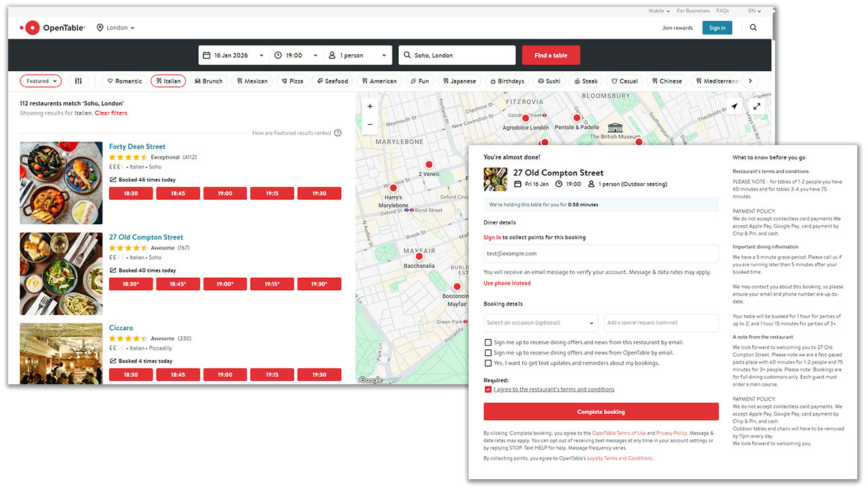The width and height of the screenshot is (868, 488).
Task: Open the Forty Dean Street food thumbnail
Action: 61,183
